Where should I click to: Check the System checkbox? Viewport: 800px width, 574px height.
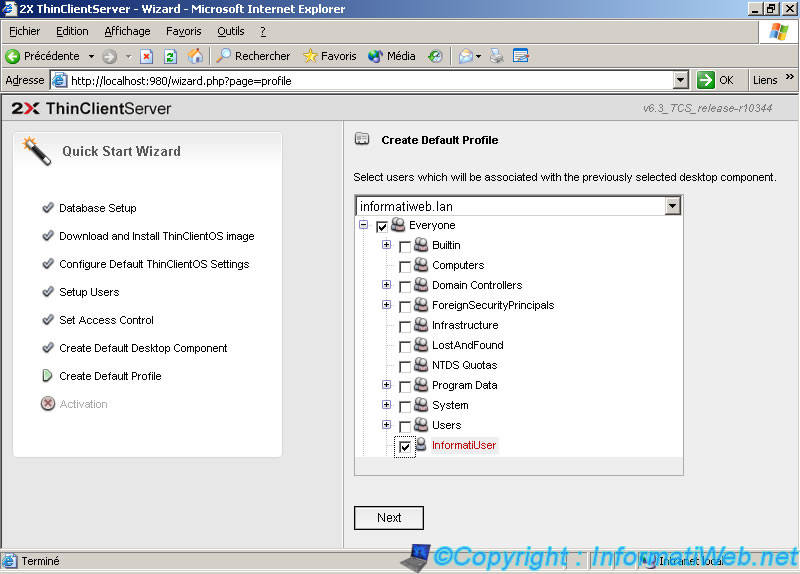[x=405, y=407]
